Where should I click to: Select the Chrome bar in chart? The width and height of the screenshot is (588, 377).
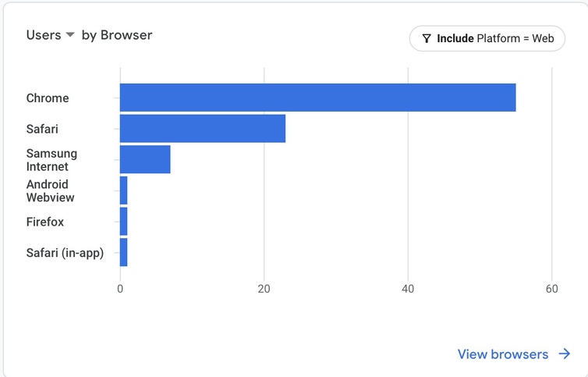click(x=318, y=98)
